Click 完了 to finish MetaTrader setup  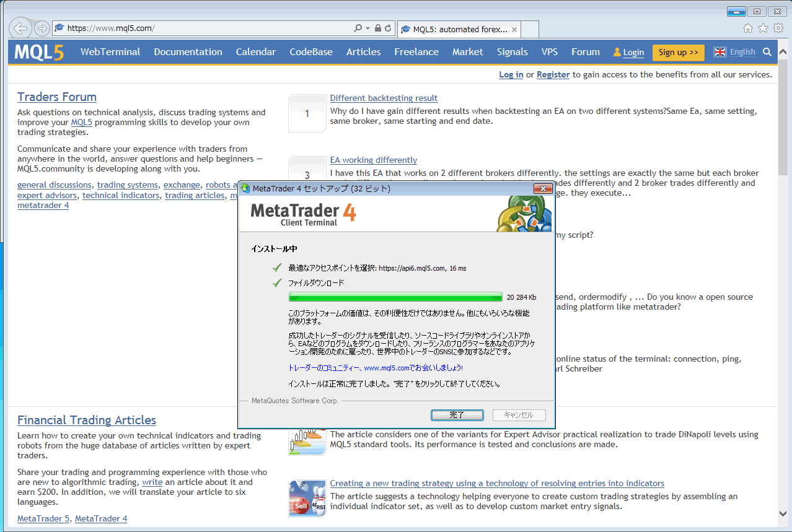457,415
